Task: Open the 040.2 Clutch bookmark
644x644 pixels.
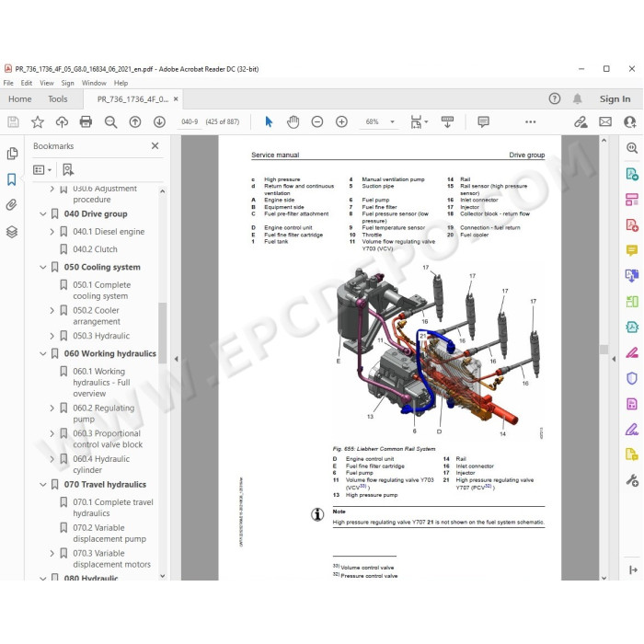Action: (95, 249)
